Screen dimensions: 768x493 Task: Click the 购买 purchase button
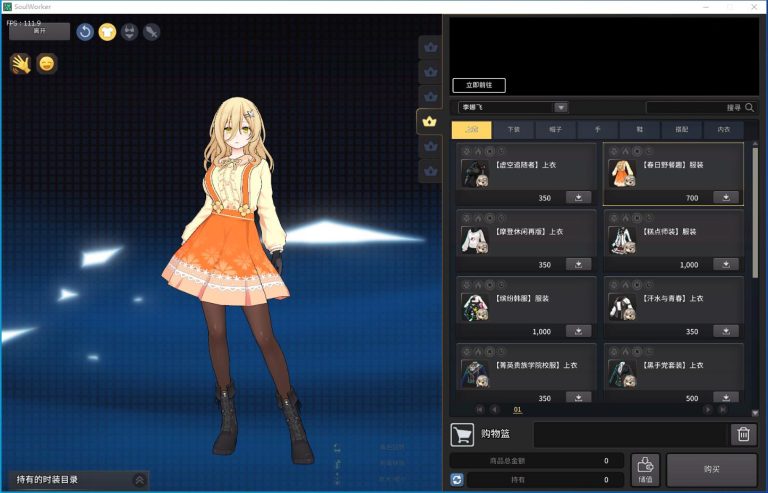point(712,470)
